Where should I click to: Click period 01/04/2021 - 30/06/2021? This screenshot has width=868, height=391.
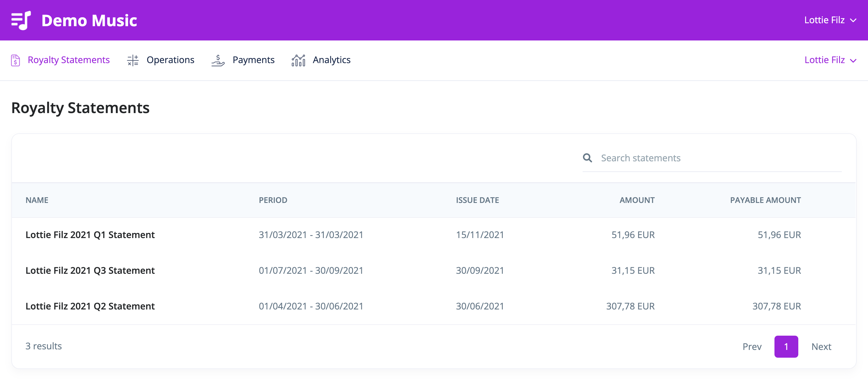[311, 306]
